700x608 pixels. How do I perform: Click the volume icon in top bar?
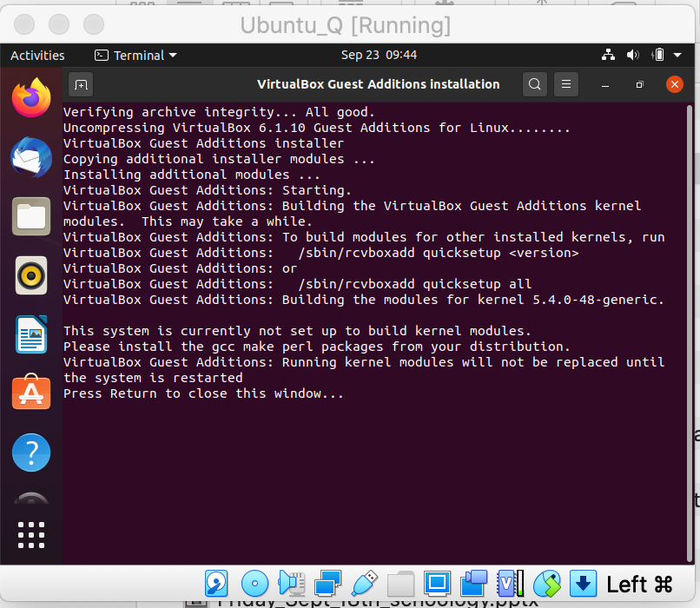coord(631,55)
